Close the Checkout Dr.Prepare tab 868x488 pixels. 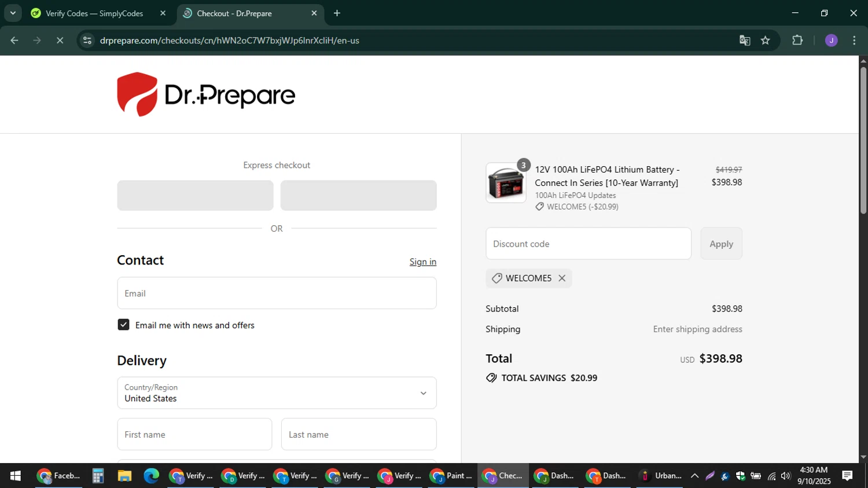tap(314, 13)
